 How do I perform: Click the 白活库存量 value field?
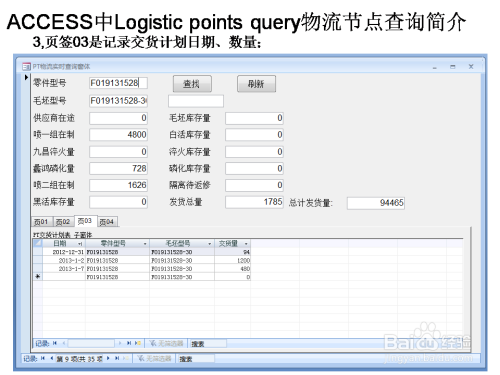pyautogui.click(x=254, y=135)
